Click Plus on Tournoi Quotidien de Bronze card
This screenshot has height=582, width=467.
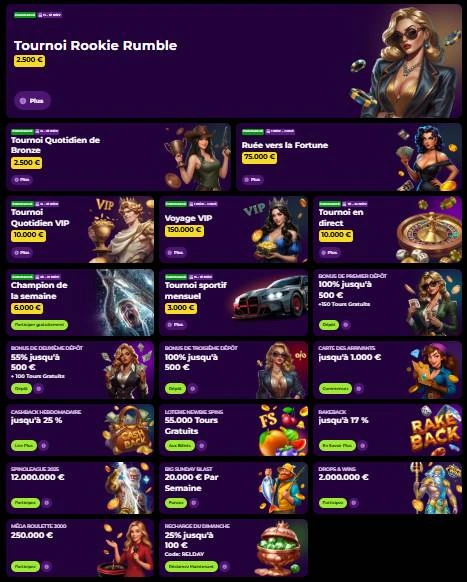click(x=22, y=180)
